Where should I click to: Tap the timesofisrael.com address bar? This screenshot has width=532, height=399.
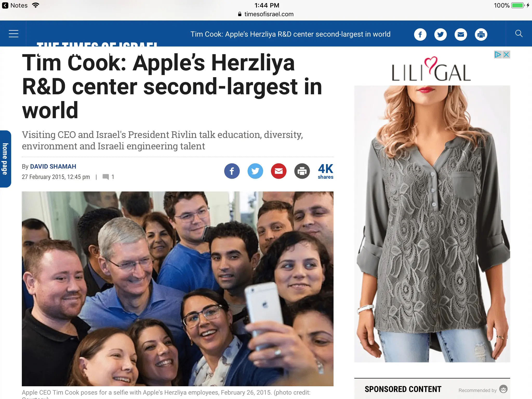pyautogui.click(x=266, y=14)
